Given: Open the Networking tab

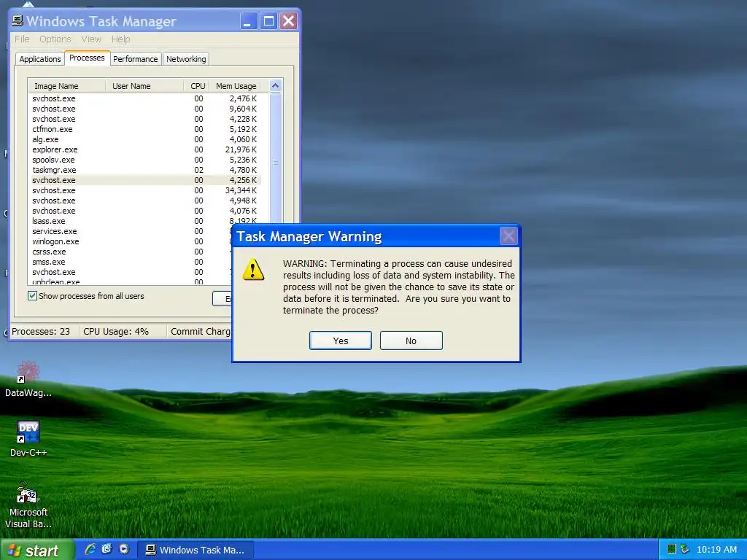Looking at the screenshot, I should 186,59.
